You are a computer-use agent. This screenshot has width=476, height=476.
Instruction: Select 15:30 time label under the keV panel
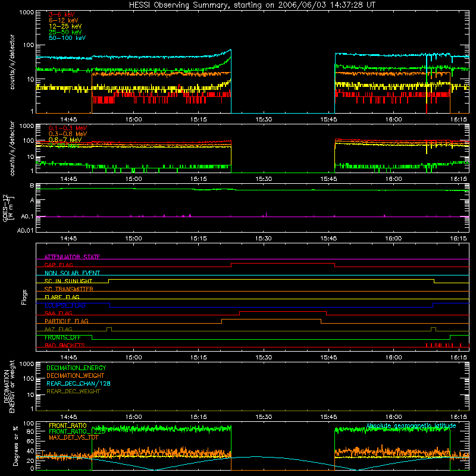pyautogui.click(x=264, y=120)
